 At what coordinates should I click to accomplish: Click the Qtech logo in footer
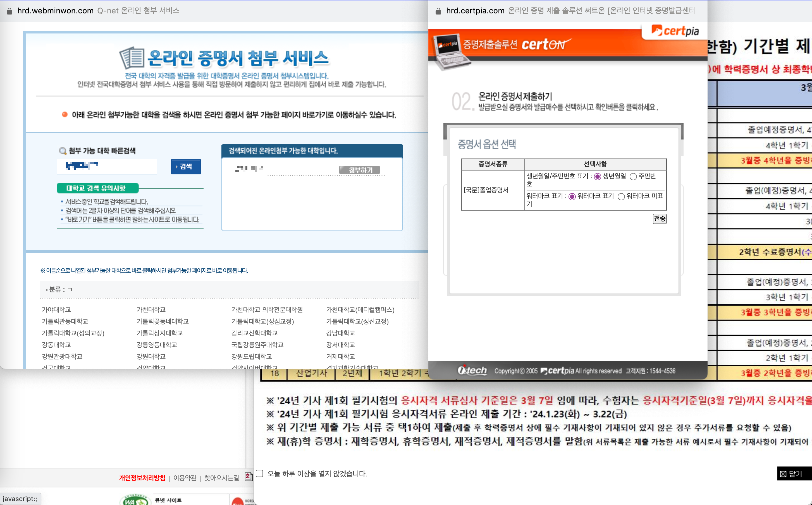click(472, 371)
